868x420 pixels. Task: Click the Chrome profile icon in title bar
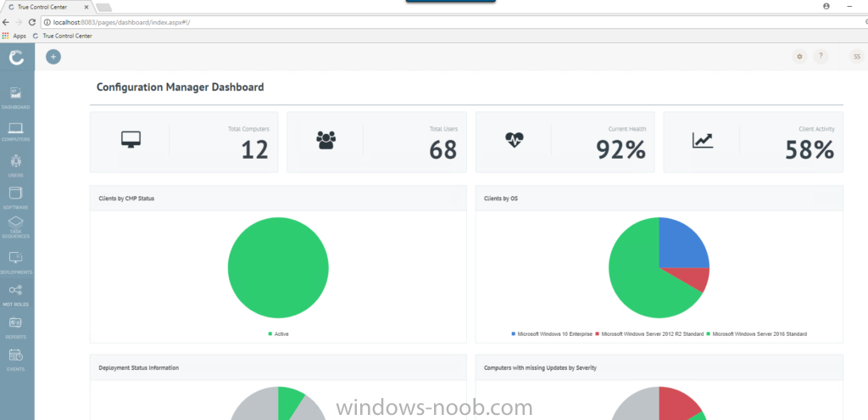pos(826,6)
